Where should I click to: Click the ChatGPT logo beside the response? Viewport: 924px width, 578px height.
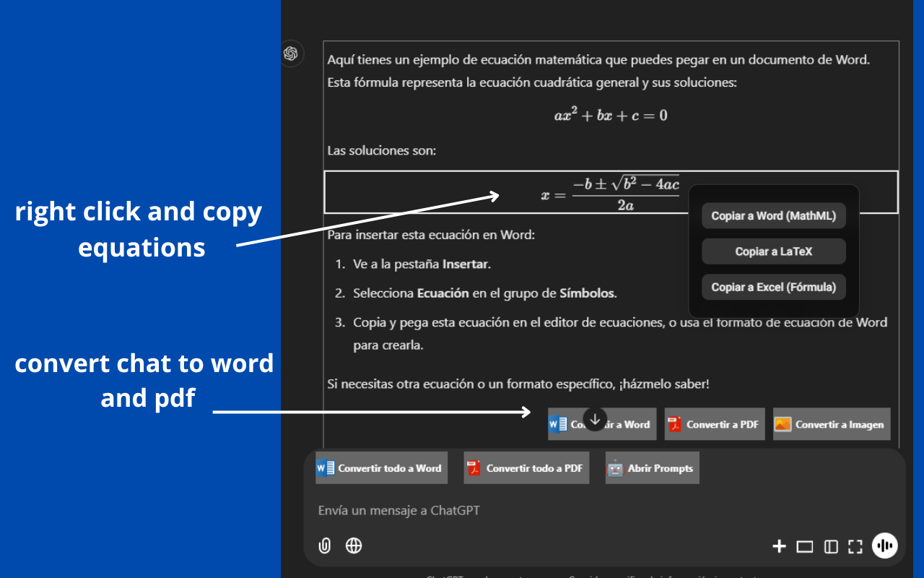click(292, 53)
